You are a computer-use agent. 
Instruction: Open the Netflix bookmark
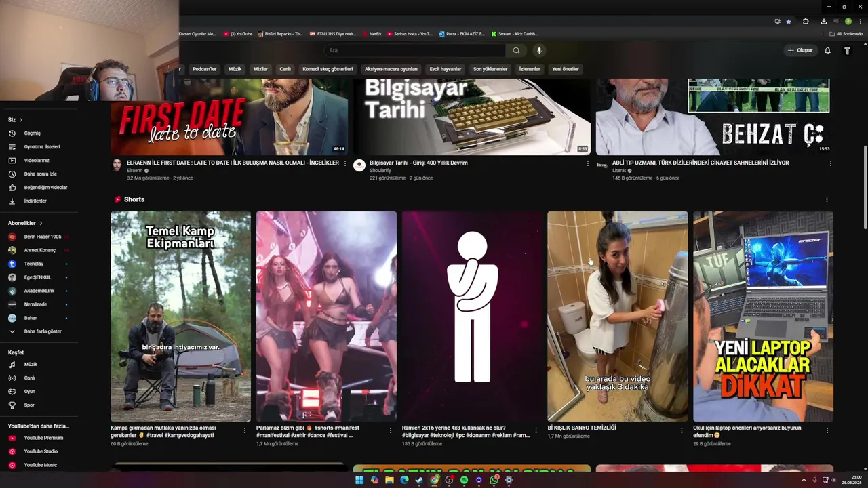coord(372,34)
